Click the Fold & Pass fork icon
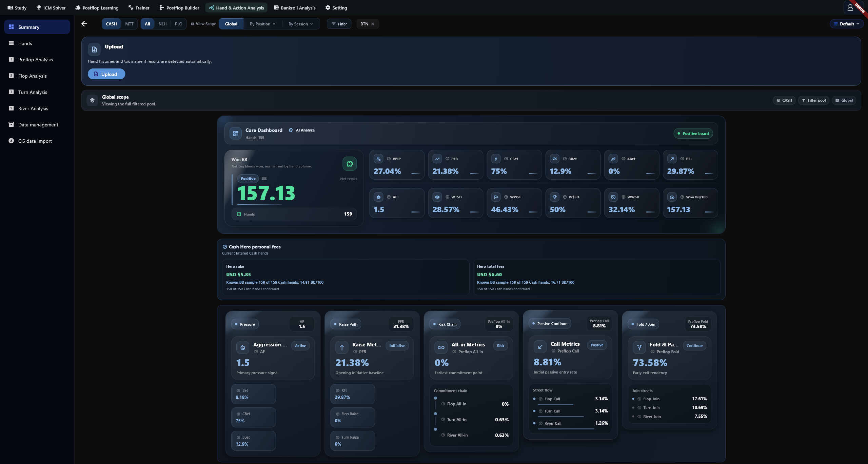This screenshot has height=464, width=868. pos(639,347)
